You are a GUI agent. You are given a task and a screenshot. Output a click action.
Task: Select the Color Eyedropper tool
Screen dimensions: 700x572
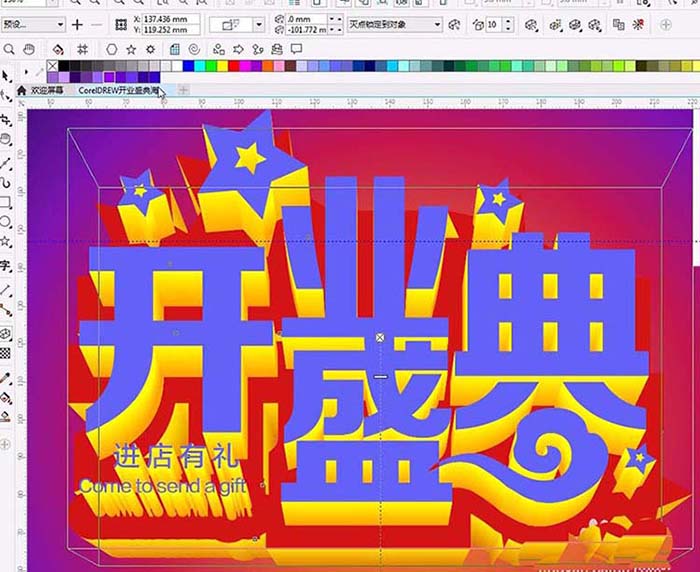5,379
